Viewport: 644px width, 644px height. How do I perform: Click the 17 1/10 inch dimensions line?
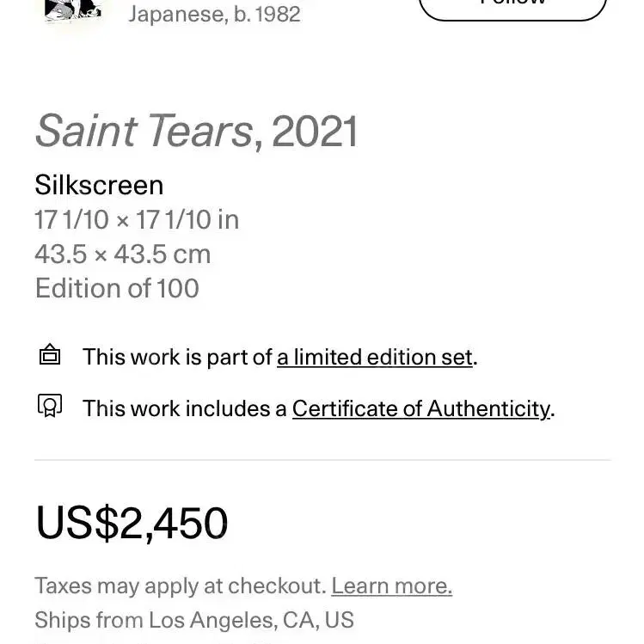[x=137, y=220]
